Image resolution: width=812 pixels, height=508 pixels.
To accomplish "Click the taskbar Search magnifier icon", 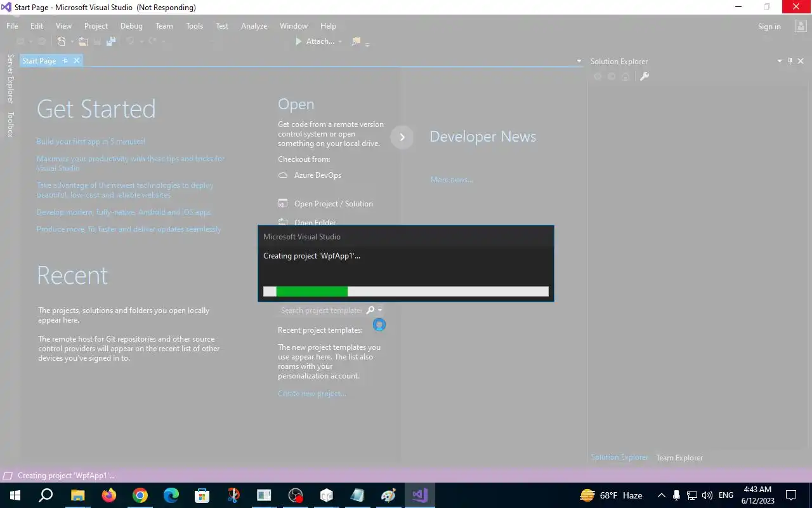I will tap(46, 495).
